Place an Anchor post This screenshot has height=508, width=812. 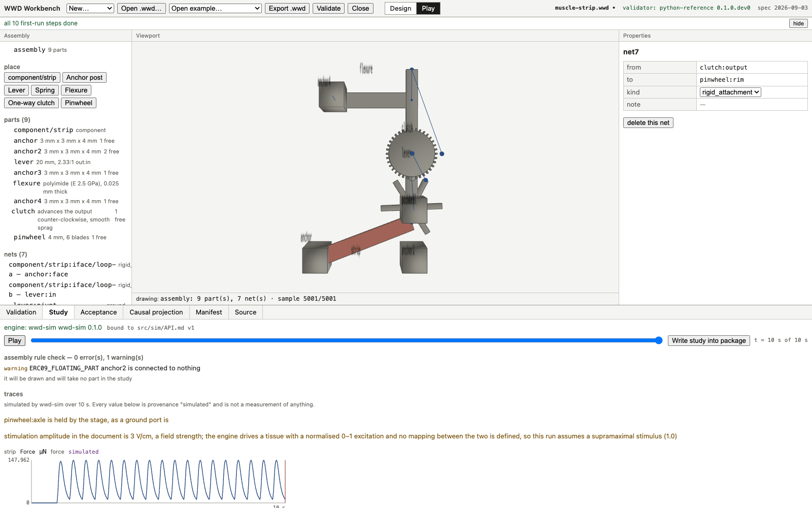[x=84, y=77]
